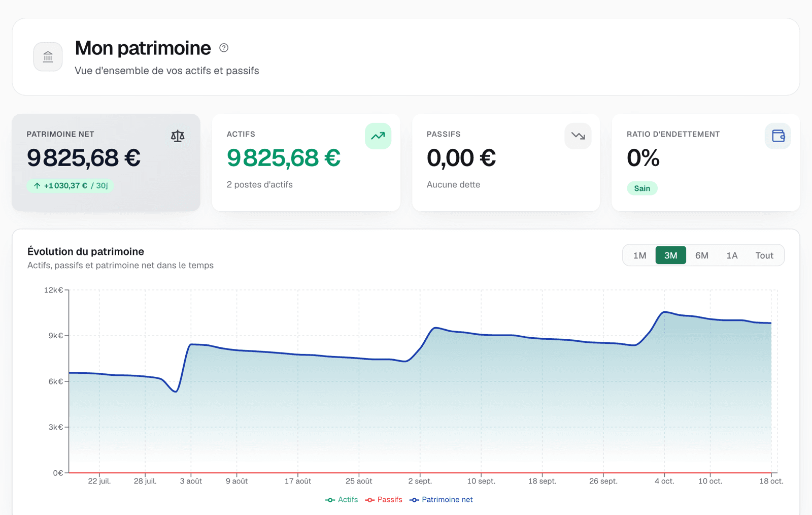Click the +1 030,37 € / 30j change badge
This screenshot has height=515, width=812.
click(x=71, y=186)
